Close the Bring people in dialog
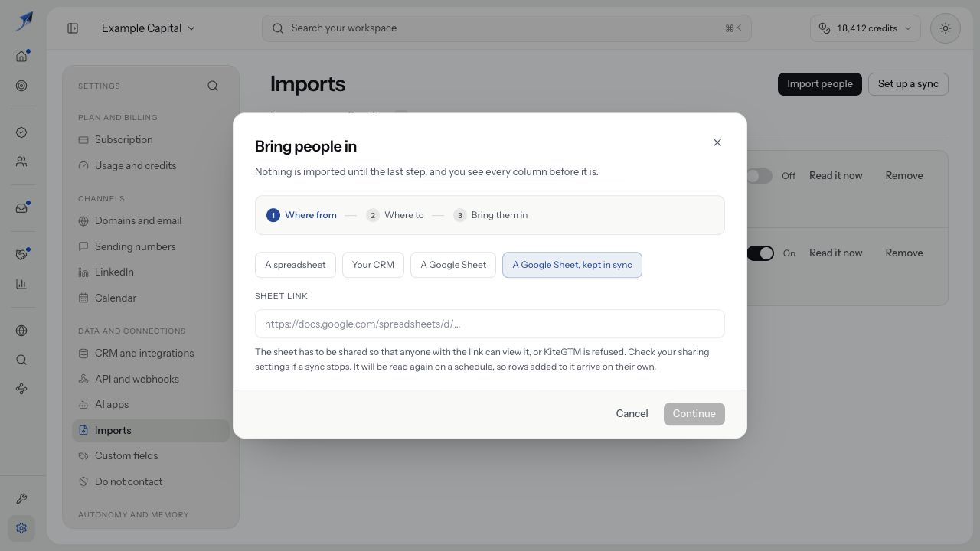 pos(717,142)
